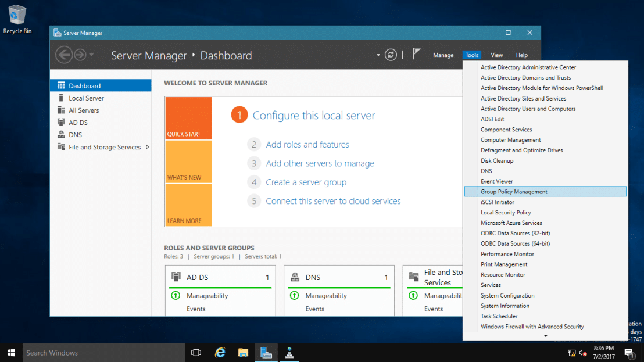Open the Notifications flag icon

pos(416,54)
